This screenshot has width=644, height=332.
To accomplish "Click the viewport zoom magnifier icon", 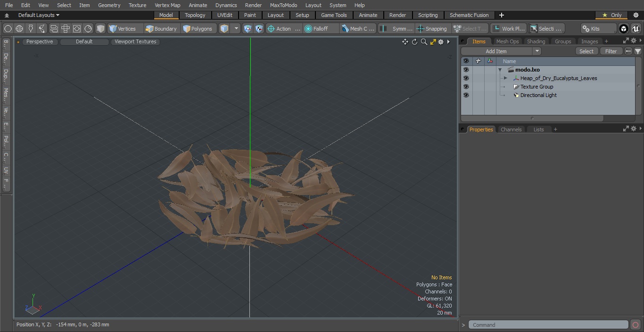I will 424,42.
